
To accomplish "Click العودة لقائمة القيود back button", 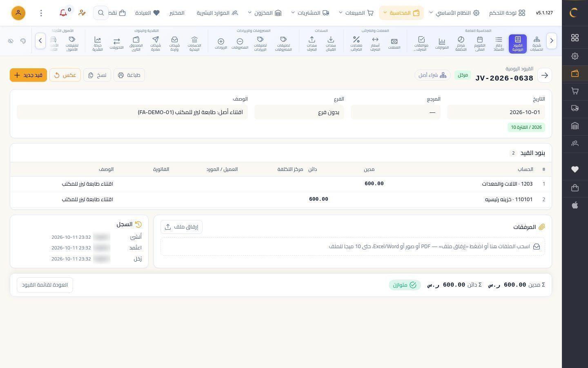I will (45, 285).
